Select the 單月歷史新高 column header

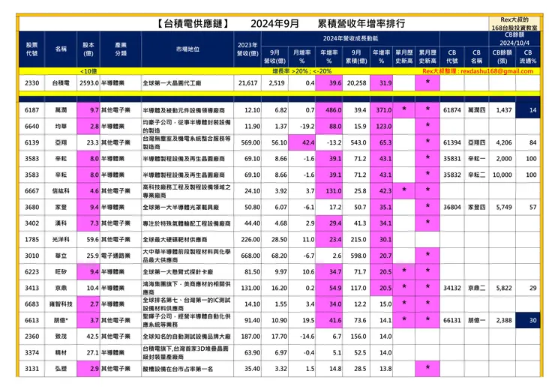coord(403,57)
